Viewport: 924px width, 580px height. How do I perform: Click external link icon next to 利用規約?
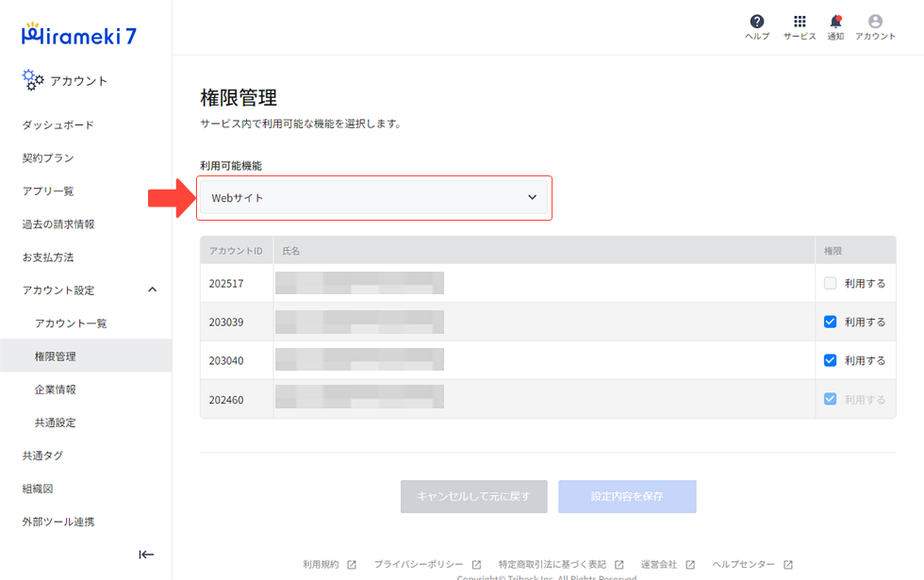click(x=352, y=565)
